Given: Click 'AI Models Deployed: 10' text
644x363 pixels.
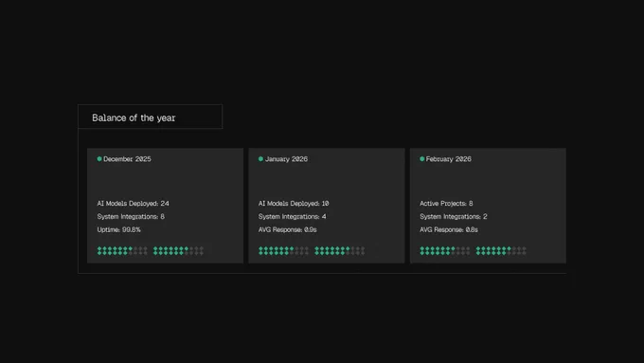Looking at the screenshot, I should (x=294, y=204).
